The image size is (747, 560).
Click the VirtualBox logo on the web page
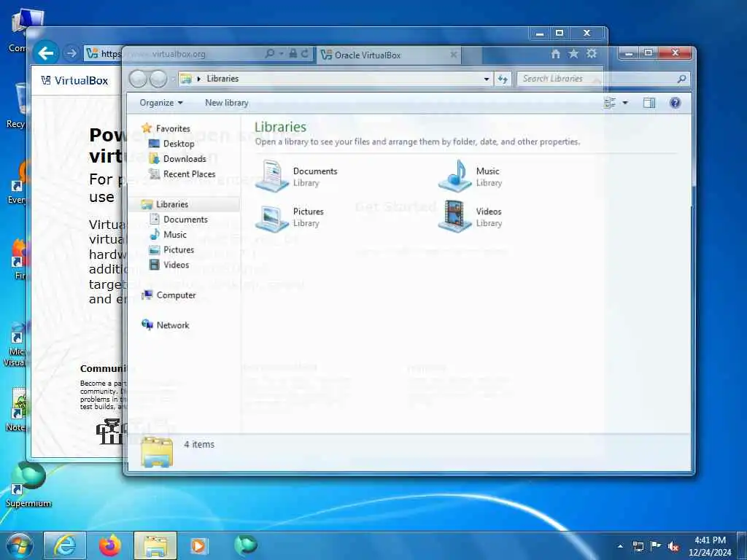click(x=74, y=80)
